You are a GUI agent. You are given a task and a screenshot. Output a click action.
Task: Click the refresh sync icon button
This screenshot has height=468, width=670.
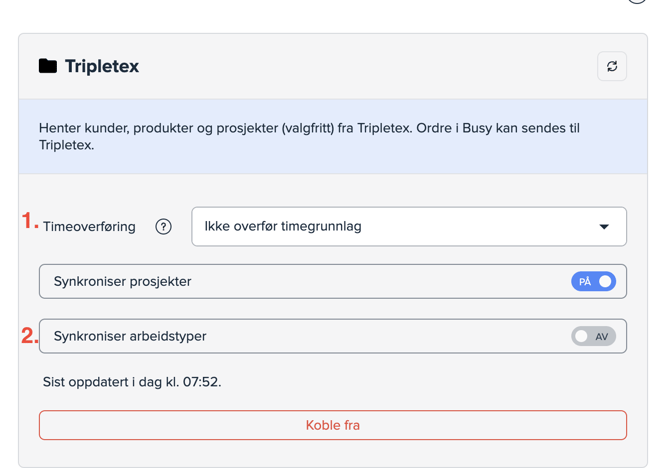pos(612,66)
